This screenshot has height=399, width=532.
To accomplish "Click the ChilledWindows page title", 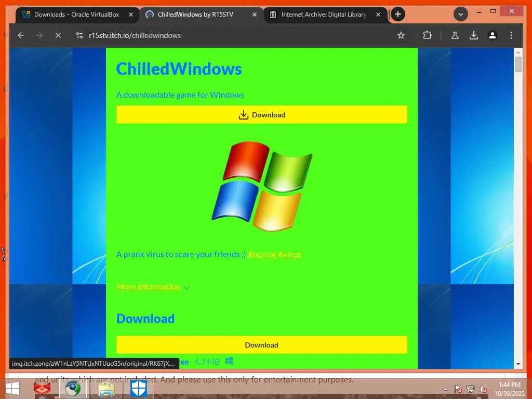I will click(179, 69).
